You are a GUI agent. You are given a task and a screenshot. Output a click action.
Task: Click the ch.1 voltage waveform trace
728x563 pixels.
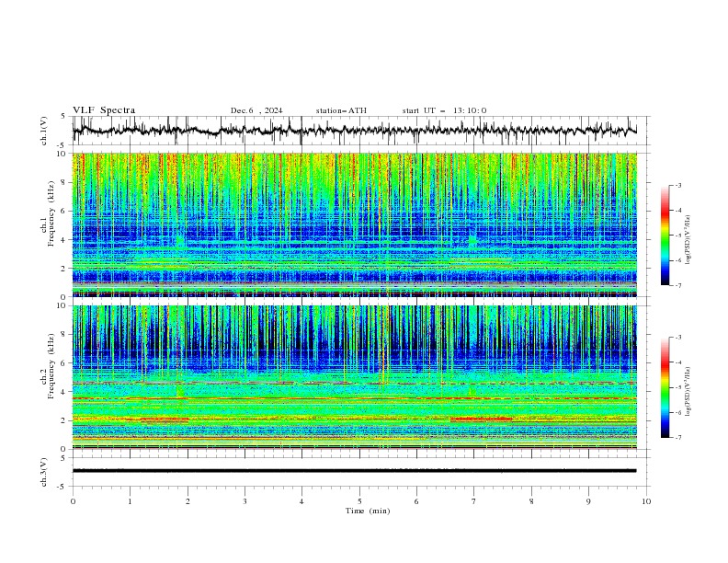354,131
